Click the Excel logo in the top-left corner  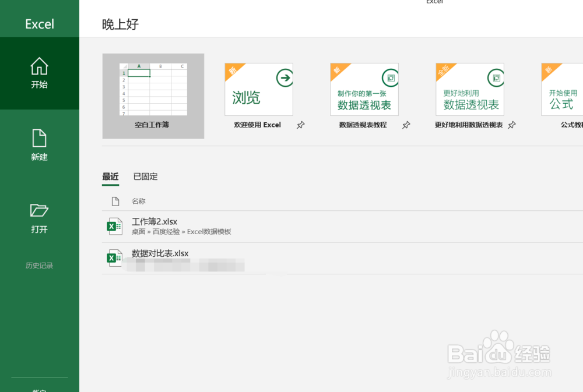38,24
